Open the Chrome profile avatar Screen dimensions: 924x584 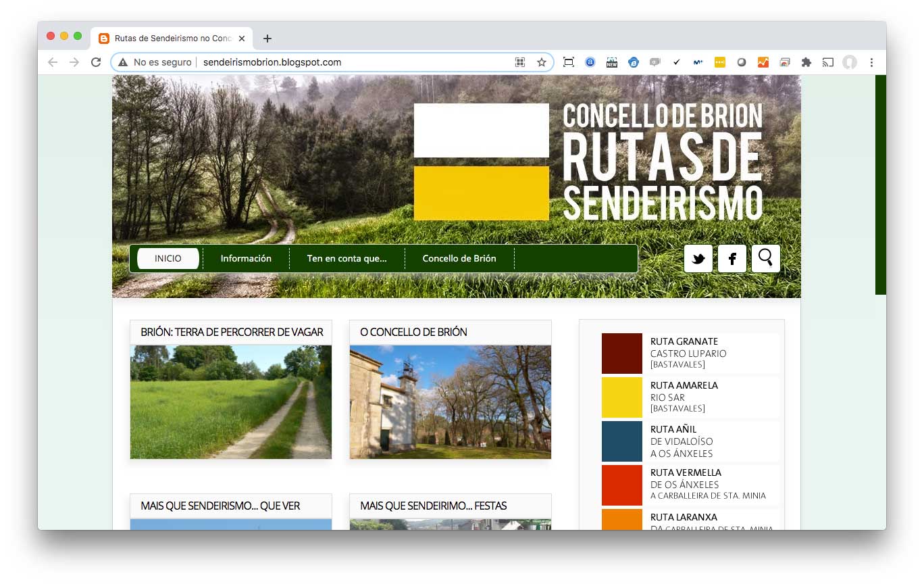click(x=850, y=62)
